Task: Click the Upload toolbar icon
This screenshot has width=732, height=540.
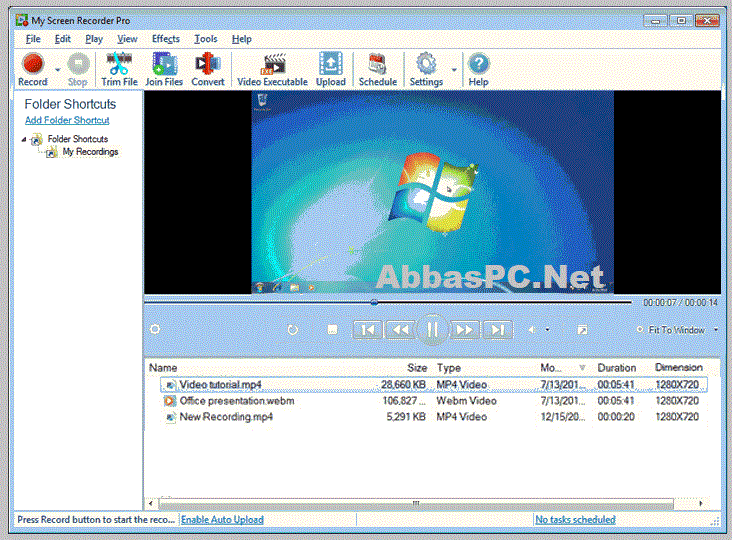Action: point(331,70)
